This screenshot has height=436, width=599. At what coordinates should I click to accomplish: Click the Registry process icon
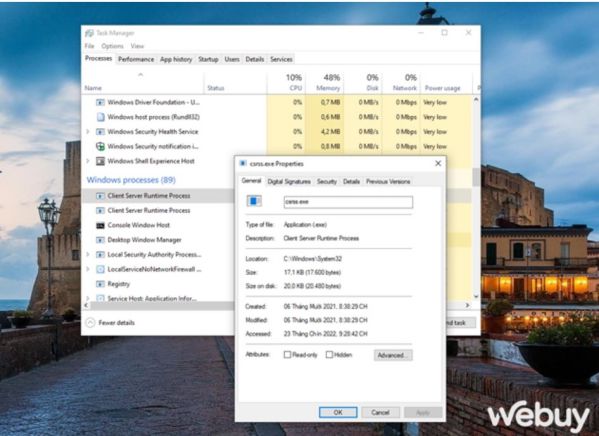[x=100, y=284]
